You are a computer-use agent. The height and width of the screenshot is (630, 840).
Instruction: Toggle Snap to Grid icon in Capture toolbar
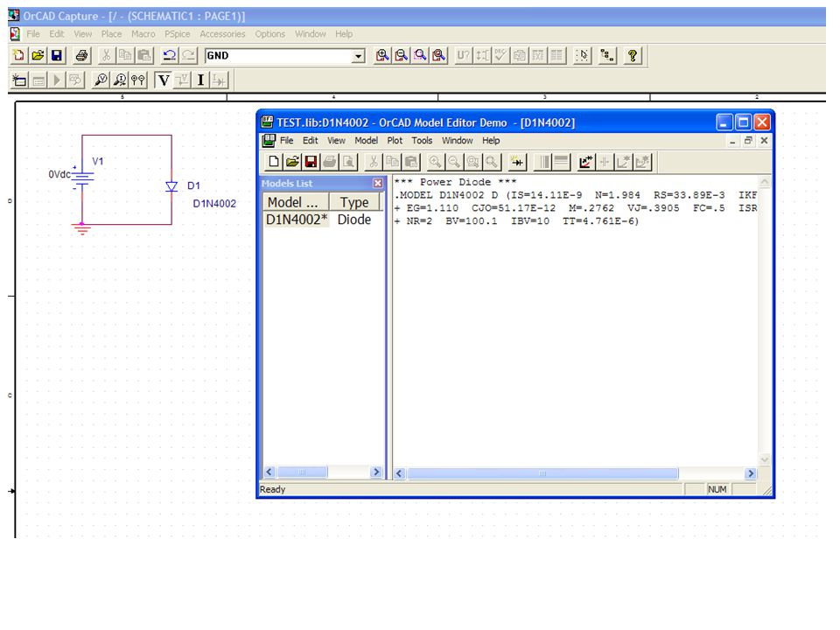[583, 55]
